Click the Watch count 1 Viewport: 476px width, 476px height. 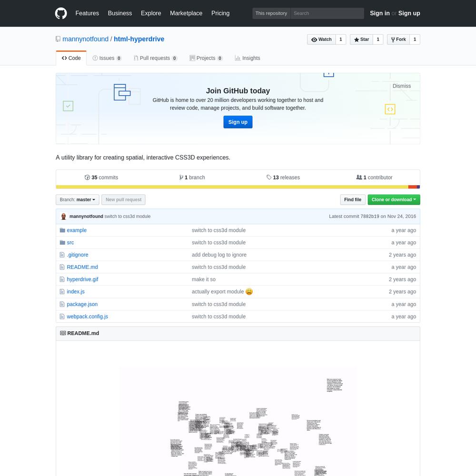click(341, 40)
